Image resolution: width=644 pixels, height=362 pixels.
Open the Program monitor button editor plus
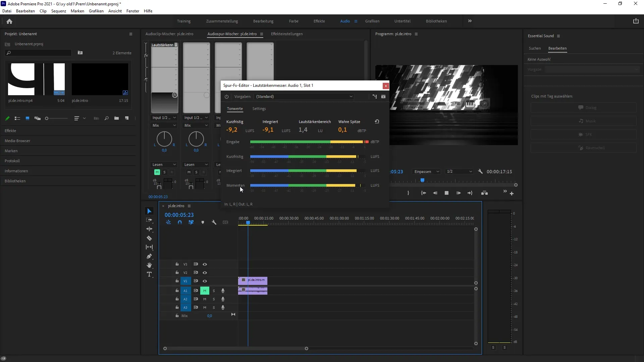point(512,193)
